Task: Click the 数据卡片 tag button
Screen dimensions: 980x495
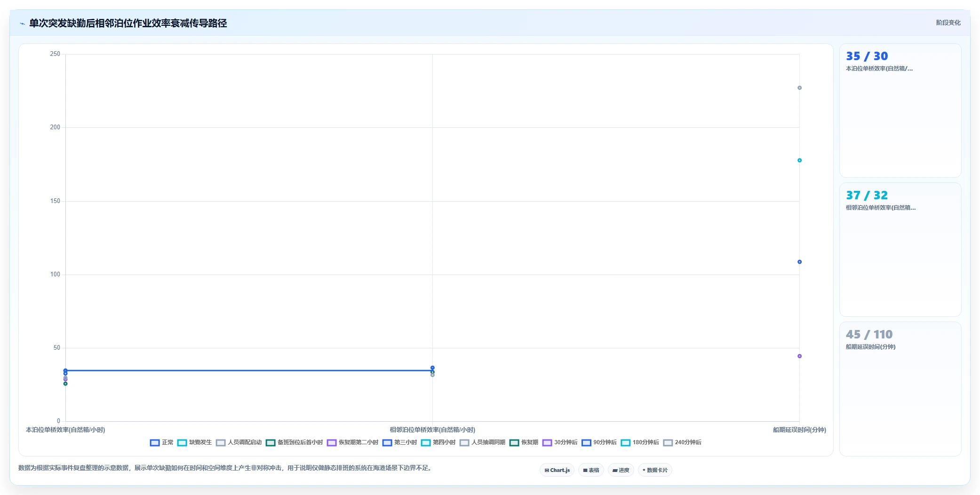Action: pyautogui.click(x=655, y=470)
